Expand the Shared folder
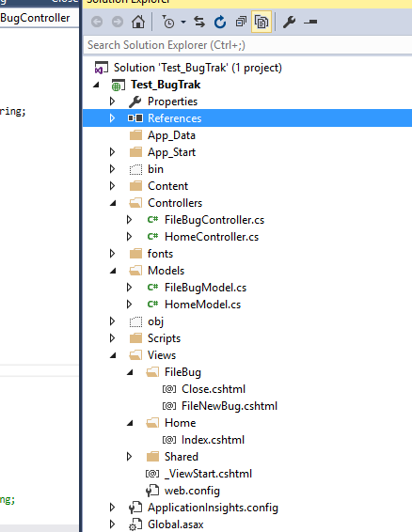Viewport: 412px width, 532px height. (130, 457)
